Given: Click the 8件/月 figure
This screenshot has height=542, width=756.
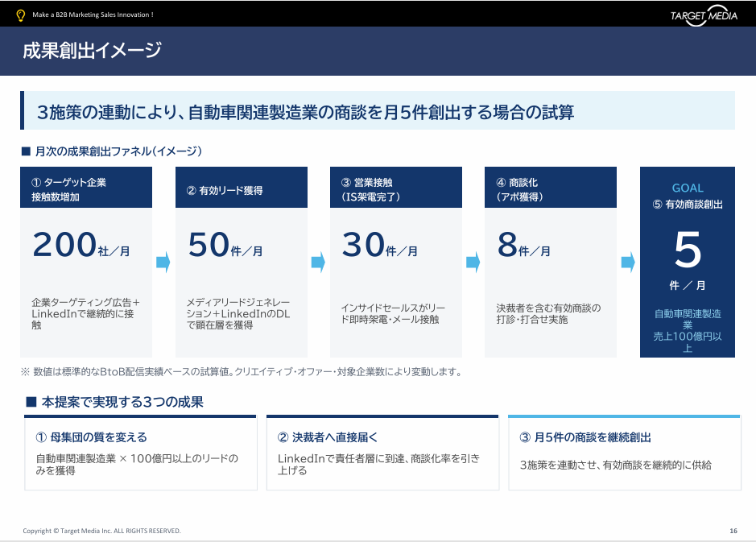Looking at the screenshot, I should click(524, 245).
